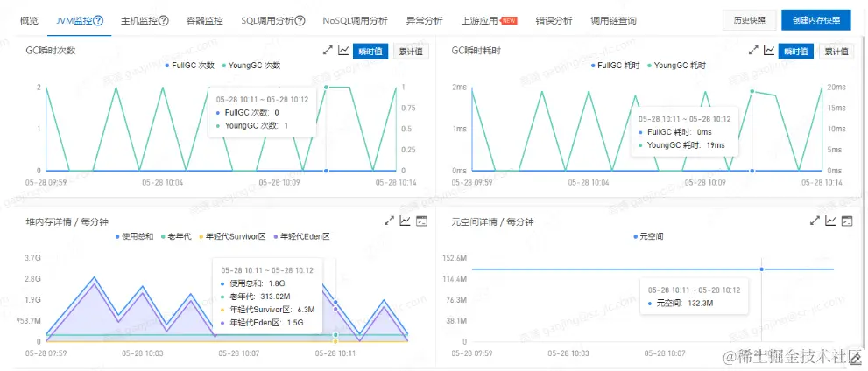Toggle the 年轻代Eden区 legend series
868x371 pixels.
click(301, 236)
